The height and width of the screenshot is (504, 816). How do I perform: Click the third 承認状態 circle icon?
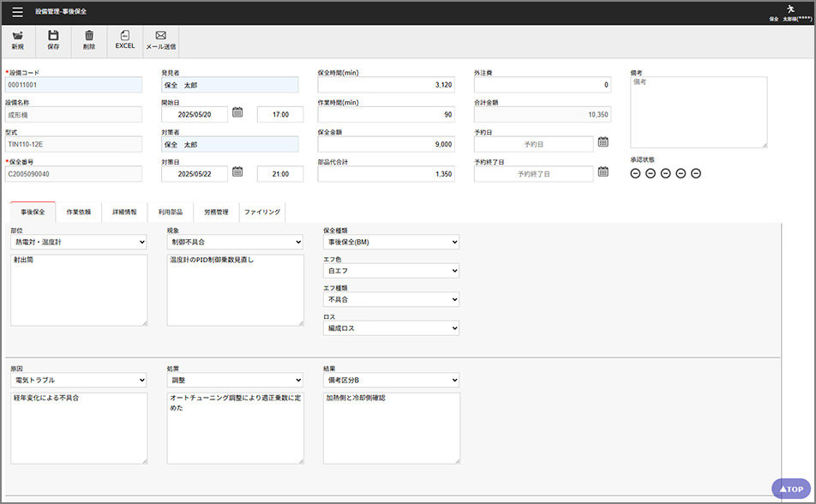(x=666, y=173)
